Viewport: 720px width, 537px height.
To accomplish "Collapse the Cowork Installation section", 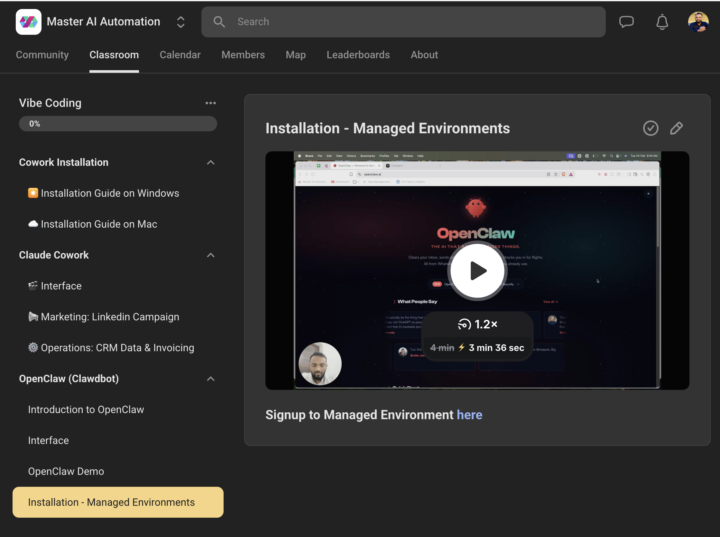I will 210,162.
